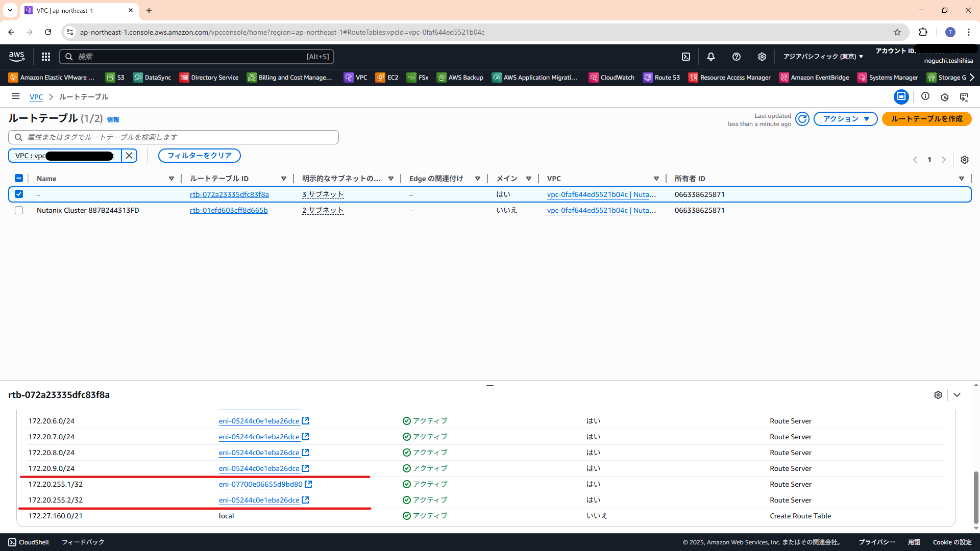The height and width of the screenshot is (551, 980).
Task: Click the EC2 bookmark shortcut
Action: click(x=387, y=78)
